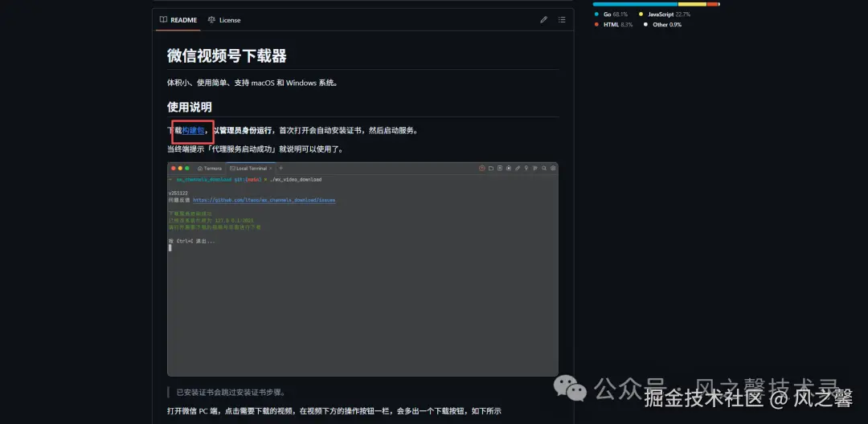
Task: Click the yellow macOS minimize dot in terminal
Action: tap(180, 168)
